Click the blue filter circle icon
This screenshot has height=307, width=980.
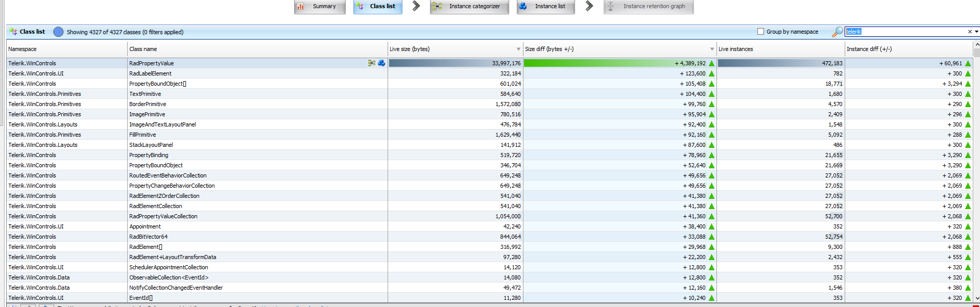click(58, 32)
